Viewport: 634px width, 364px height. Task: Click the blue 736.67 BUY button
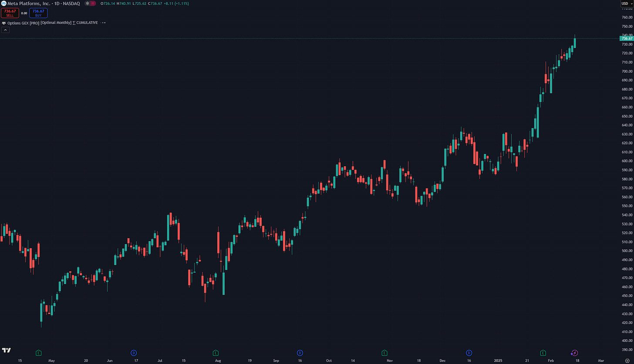tap(38, 13)
